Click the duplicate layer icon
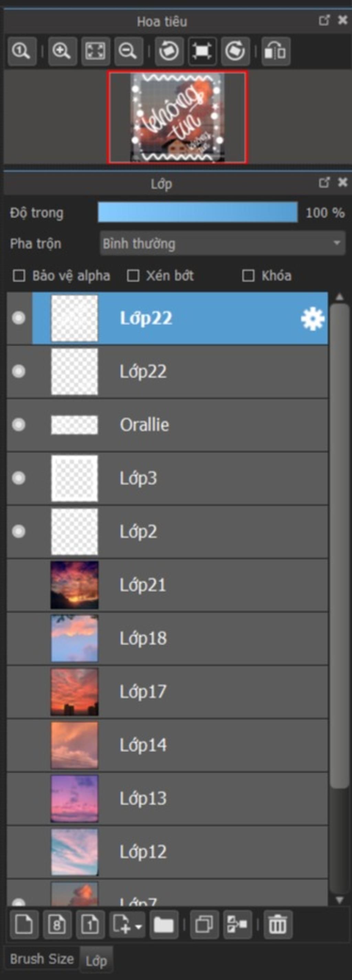The image size is (352, 980). point(204,924)
